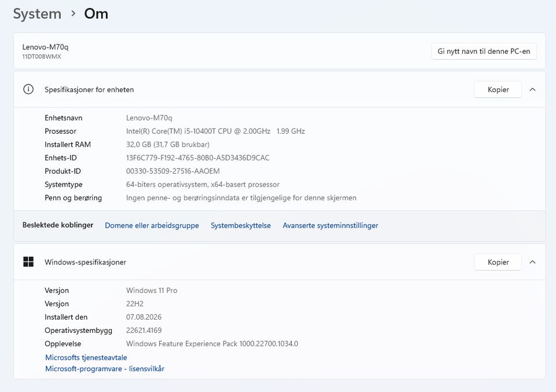Click the Enhets-ID label
Screen dimensions: 556x392
60,157
